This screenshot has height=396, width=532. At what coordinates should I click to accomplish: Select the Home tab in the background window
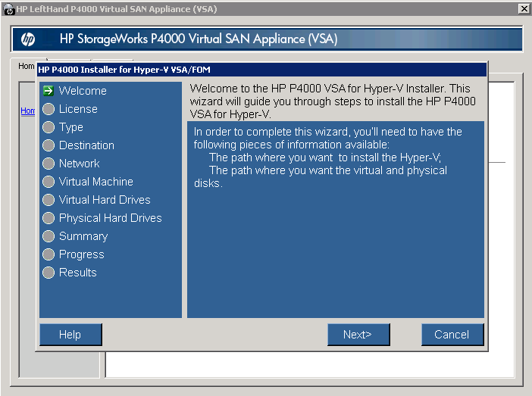click(x=26, y=66)
